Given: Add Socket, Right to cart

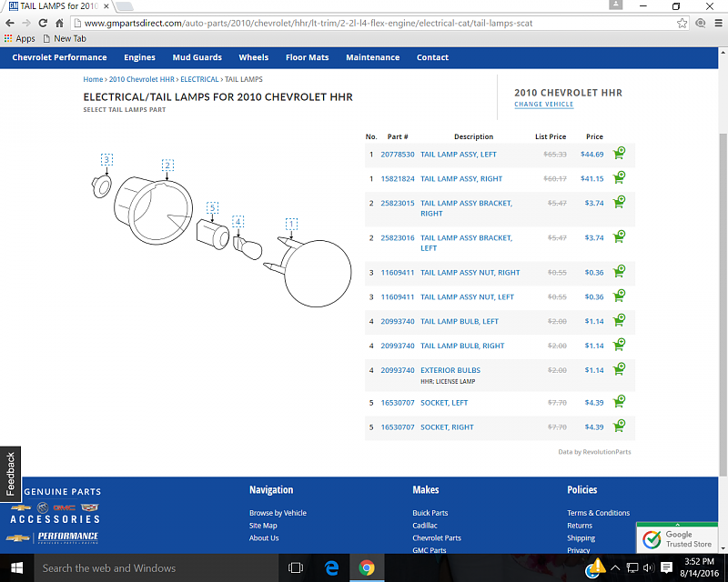Looking at the screenshot, I should coord(619,426).
